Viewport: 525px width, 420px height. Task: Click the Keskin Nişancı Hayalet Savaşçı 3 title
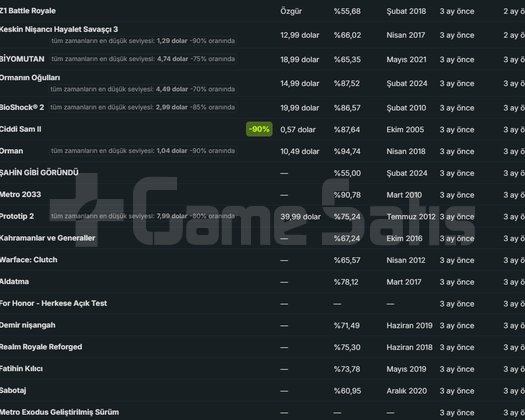click(59, 29)
